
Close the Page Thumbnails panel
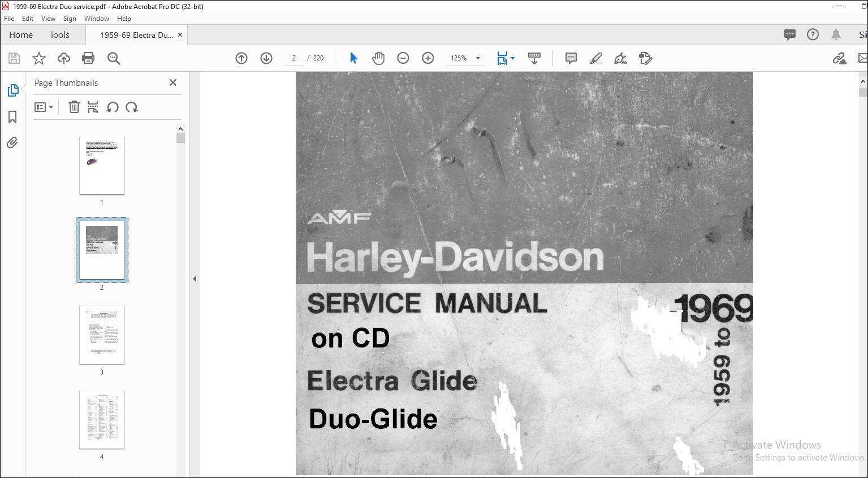click(x=173, y=82)
